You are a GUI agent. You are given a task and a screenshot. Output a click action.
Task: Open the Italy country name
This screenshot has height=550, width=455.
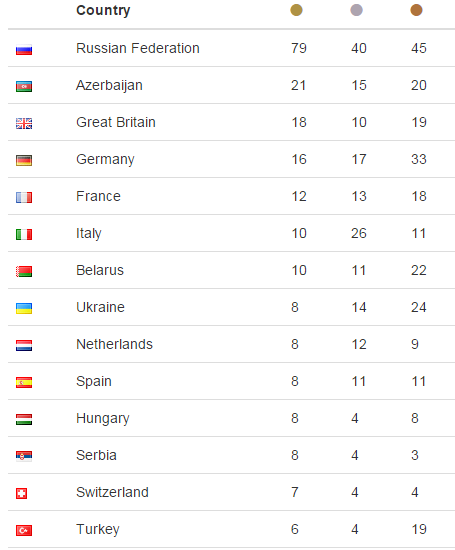point(89,234)
